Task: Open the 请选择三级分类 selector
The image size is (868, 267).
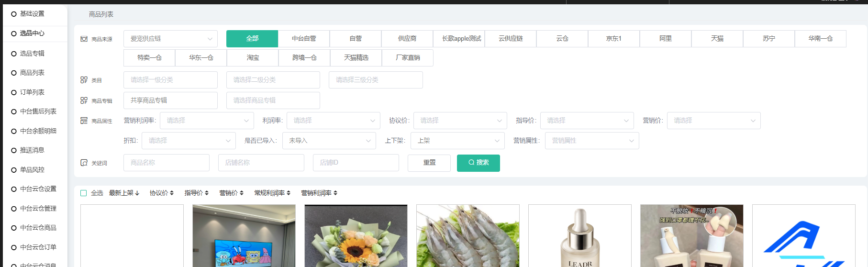Action: point(376,80)
